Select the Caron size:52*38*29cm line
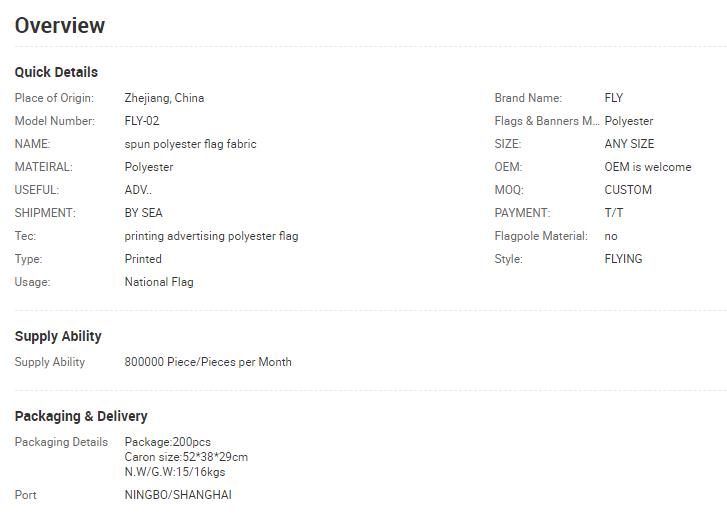Screen dimensions: 727x517 pos(186,457)
